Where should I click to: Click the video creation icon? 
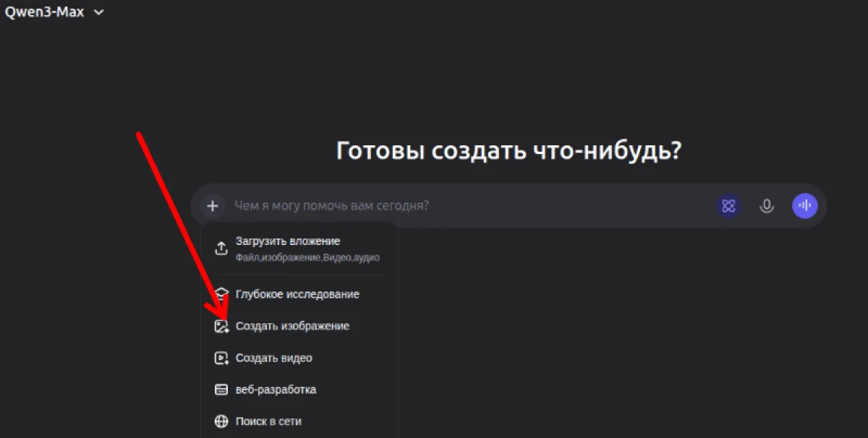coord(221,357)
